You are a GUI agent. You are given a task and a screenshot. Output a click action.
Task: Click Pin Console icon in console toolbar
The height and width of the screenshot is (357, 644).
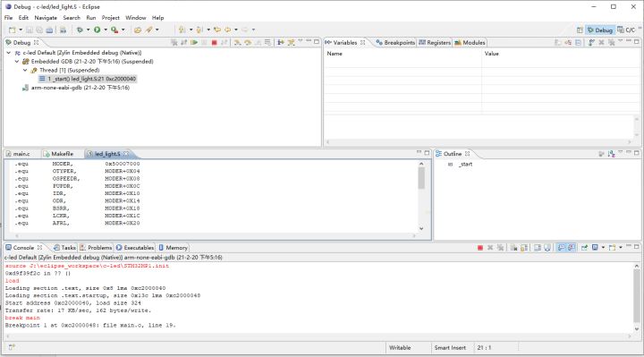tap(584, 247)
